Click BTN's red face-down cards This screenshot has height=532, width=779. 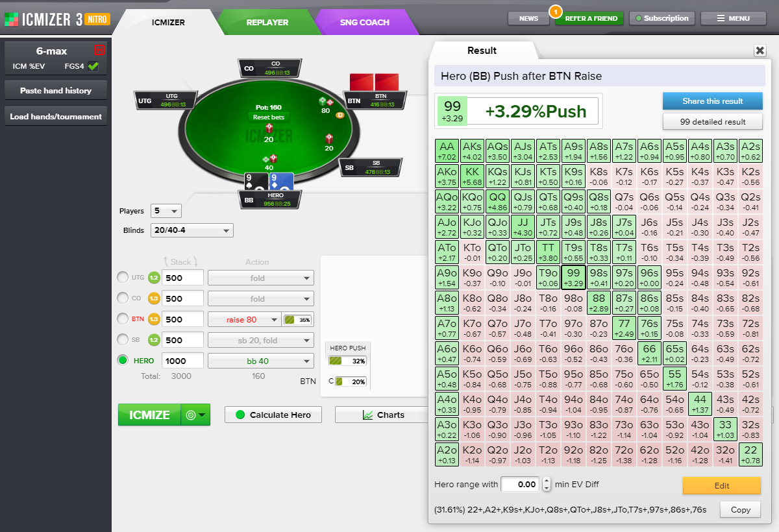pyautogui.click(x=374, y=82)
